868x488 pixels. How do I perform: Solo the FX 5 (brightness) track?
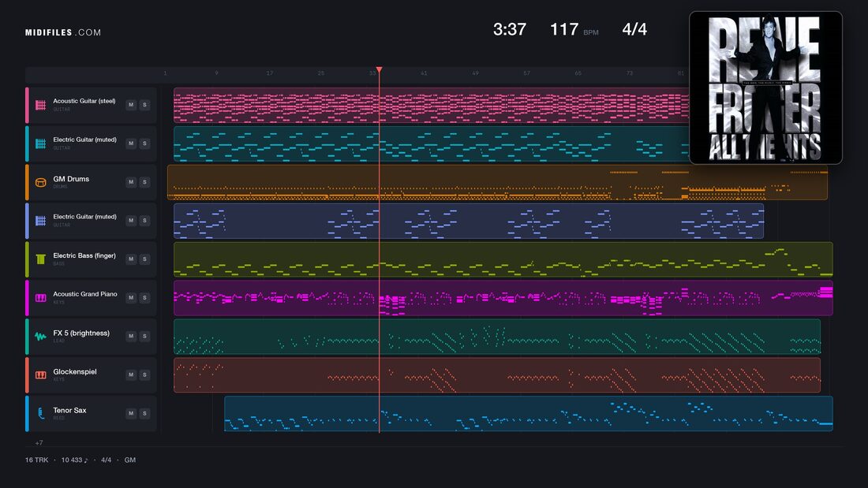(144, 336)
